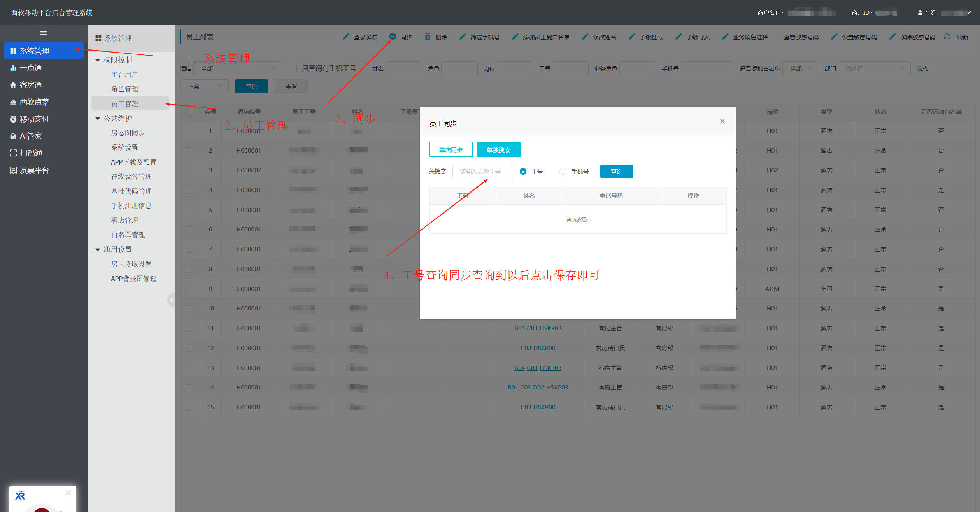Open the 部门 请选择 dropdown
The width and height of the screenshot is (980, 512).
click(x=873, y=68)
